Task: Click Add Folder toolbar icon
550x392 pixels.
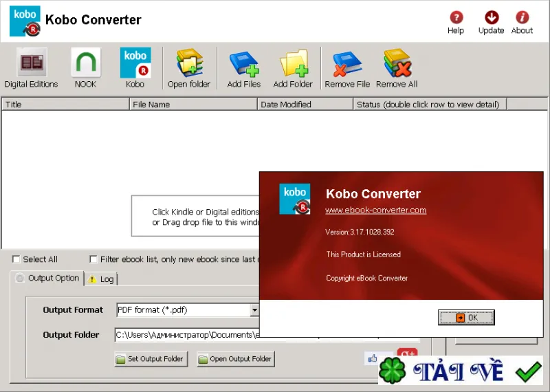Action: [293, 68]
